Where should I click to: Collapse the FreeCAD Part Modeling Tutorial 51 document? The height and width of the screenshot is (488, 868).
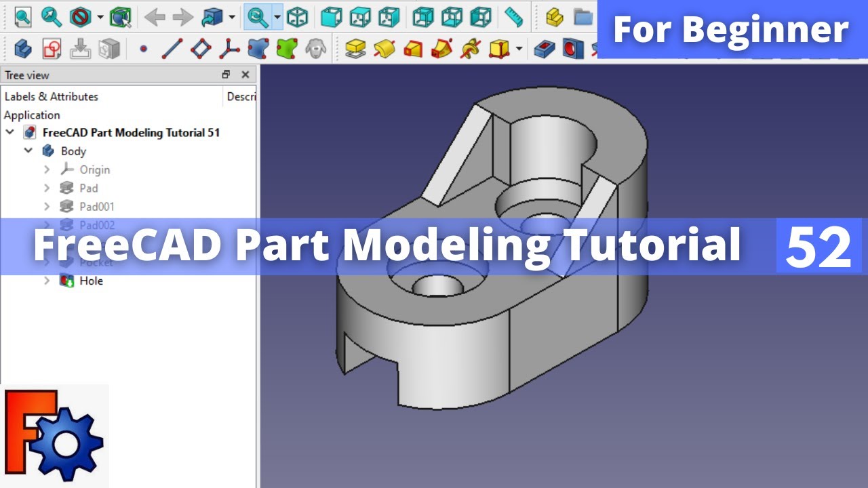(x=10, y=132)
